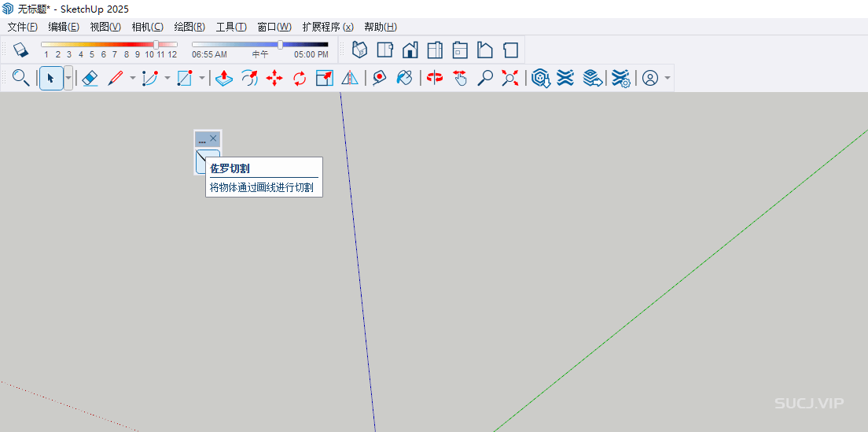The height and width of the screenshot is (432, 868).
Task: Open the account profile dropdown
Action: click(x=668, y=78)
